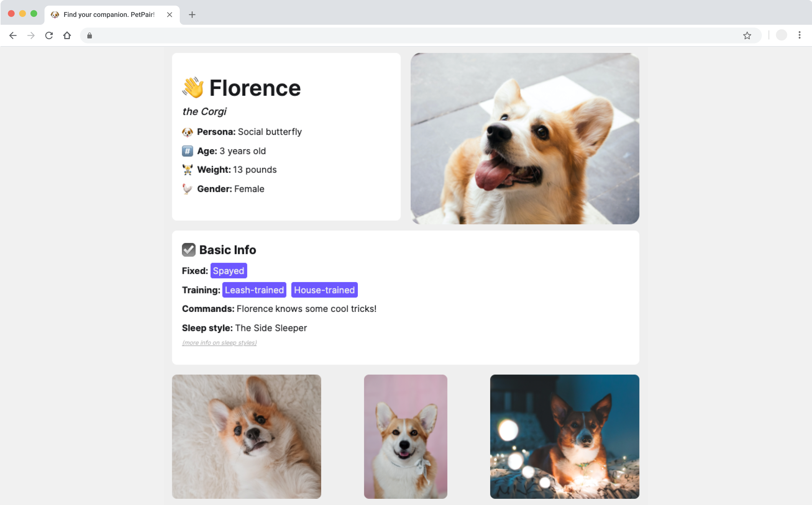Bookmark the page with the star icon
812x505 pixels.
click(747, 35)
